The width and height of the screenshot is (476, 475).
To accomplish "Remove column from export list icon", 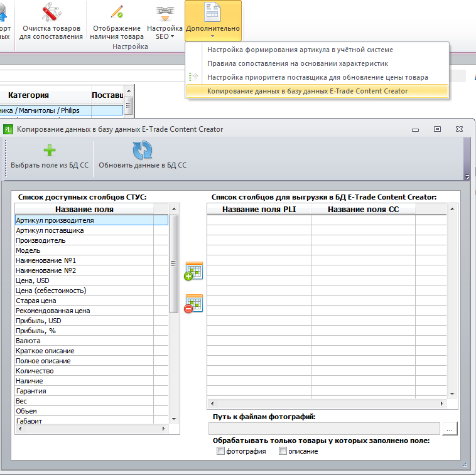I will (193, 304).
